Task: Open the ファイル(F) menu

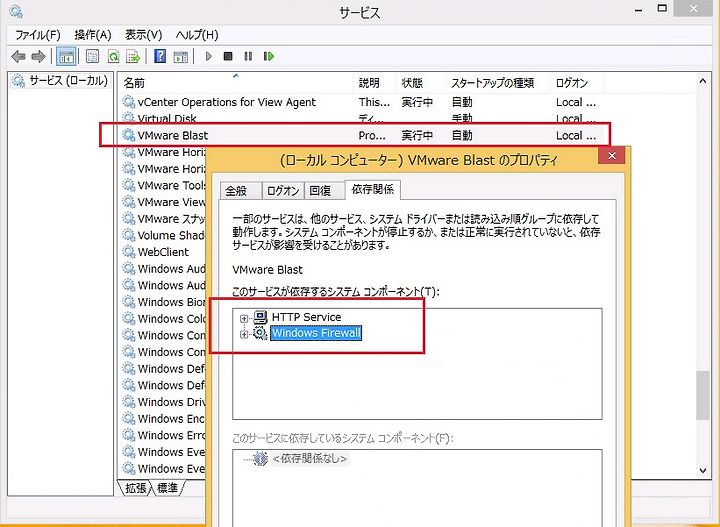Action: 38,35
